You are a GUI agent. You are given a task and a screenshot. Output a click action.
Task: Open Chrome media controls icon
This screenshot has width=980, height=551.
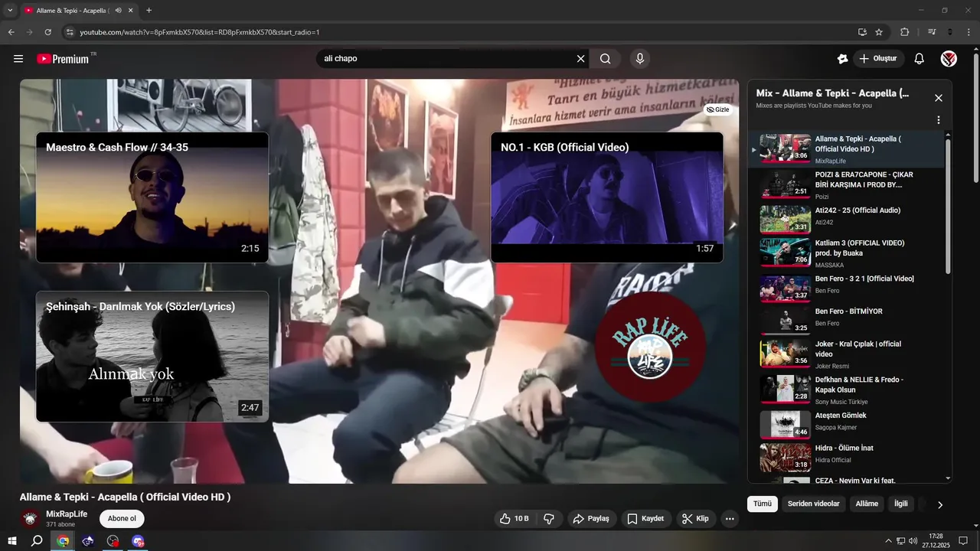tap(932, 32)
